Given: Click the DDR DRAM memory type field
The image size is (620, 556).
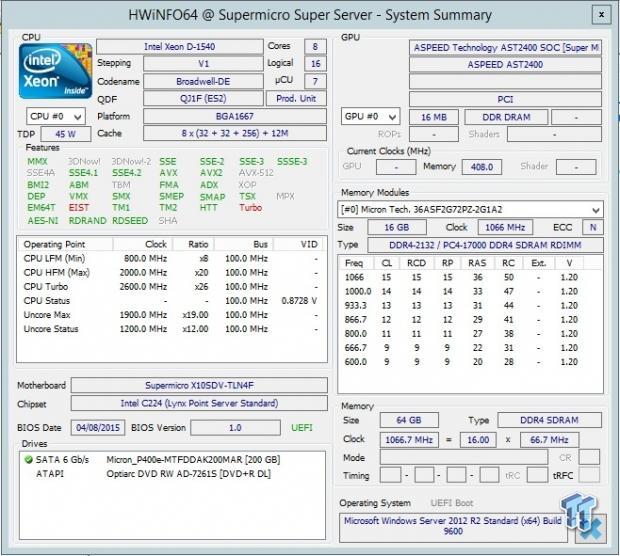Looking at the screenshot, I should tap(506, 117).
